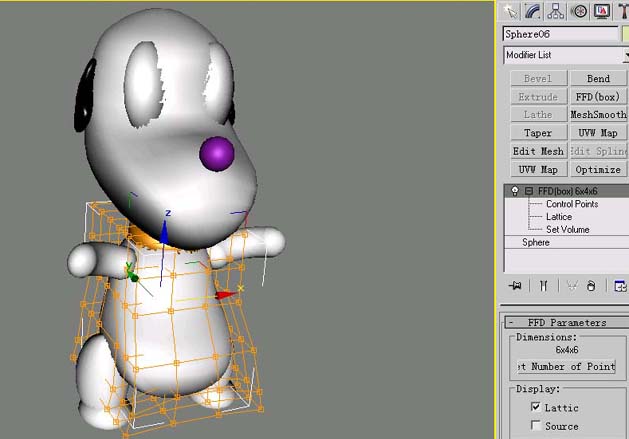Click the Pin Stack icon

tap(515, 286)
